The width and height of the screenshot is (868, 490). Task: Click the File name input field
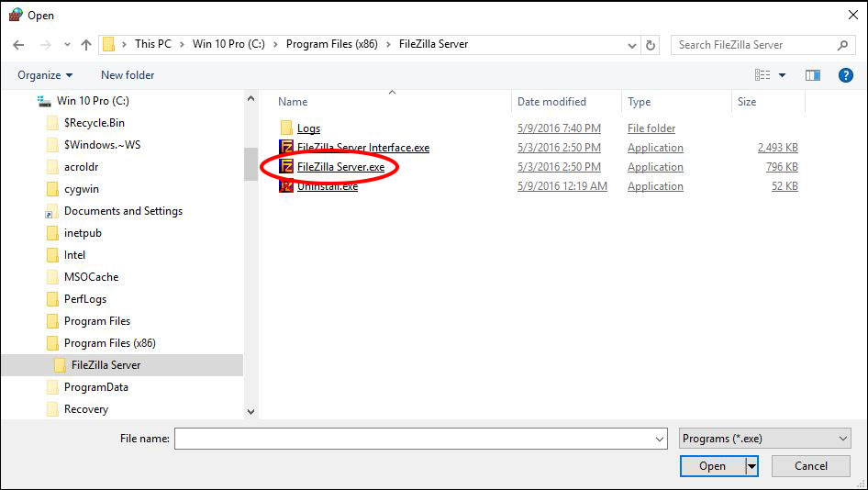pos(421,439)
